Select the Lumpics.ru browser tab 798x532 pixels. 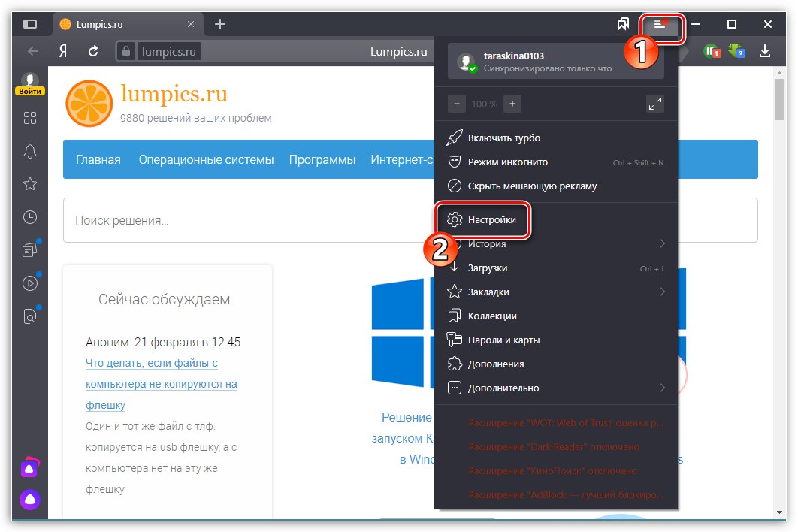127,24
